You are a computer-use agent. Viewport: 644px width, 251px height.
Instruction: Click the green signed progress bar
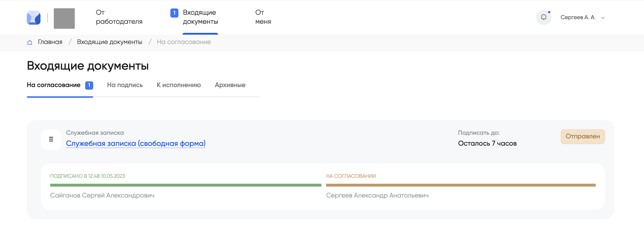click(185, 185)
